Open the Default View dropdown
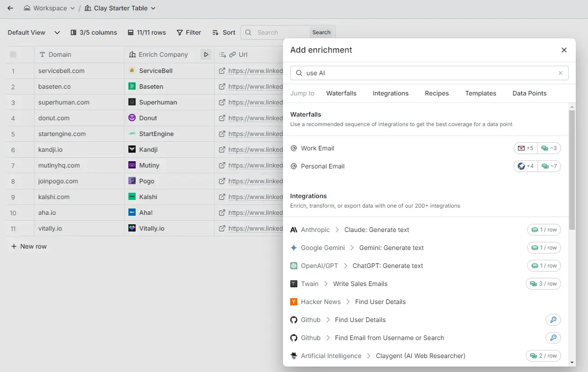 (x=34, y=32)
